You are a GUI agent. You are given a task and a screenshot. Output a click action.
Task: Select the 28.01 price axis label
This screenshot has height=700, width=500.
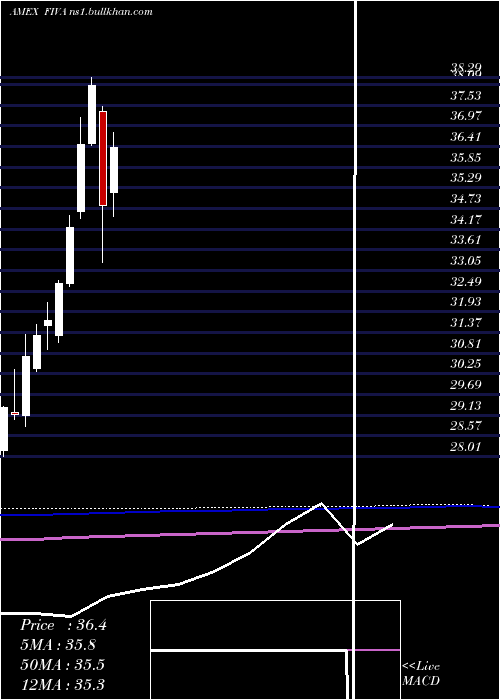(466, 446)
